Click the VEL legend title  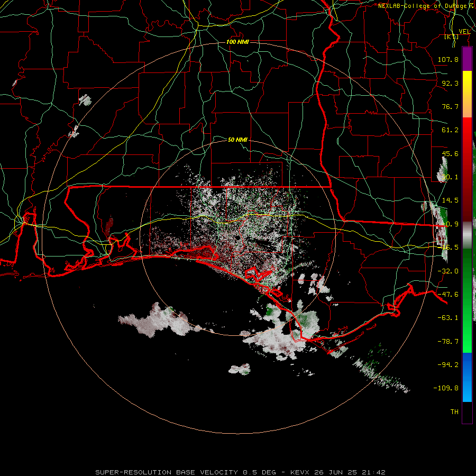[x=464, y=31]
